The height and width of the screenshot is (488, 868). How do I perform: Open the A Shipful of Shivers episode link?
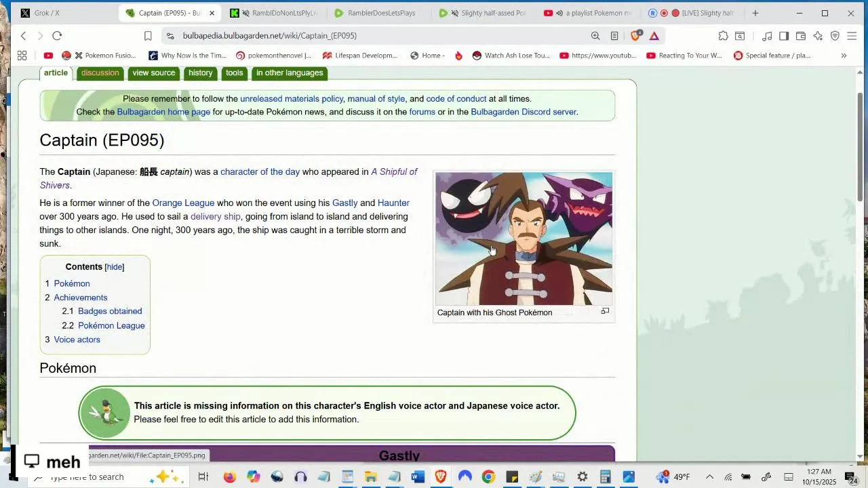click(394, 172)
